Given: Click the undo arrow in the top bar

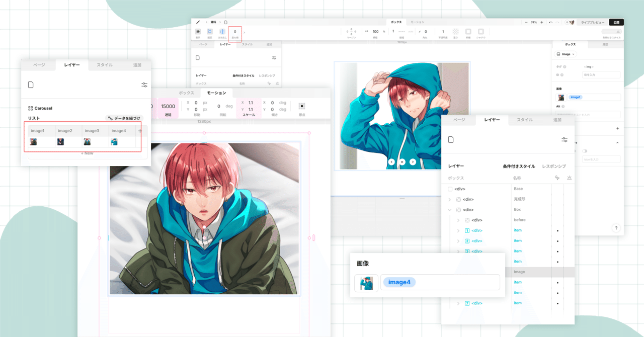Looking at the screenshot, I should (x=550, y=22).
